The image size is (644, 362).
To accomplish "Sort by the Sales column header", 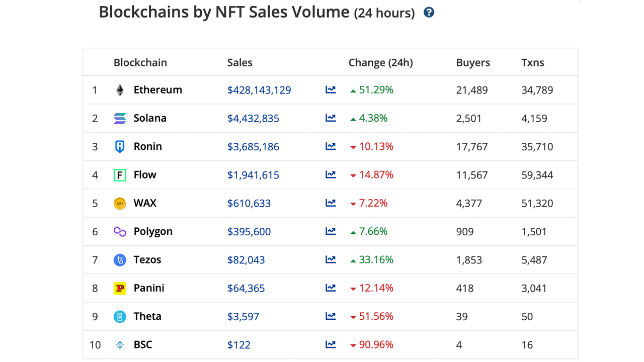I will 239,62.
